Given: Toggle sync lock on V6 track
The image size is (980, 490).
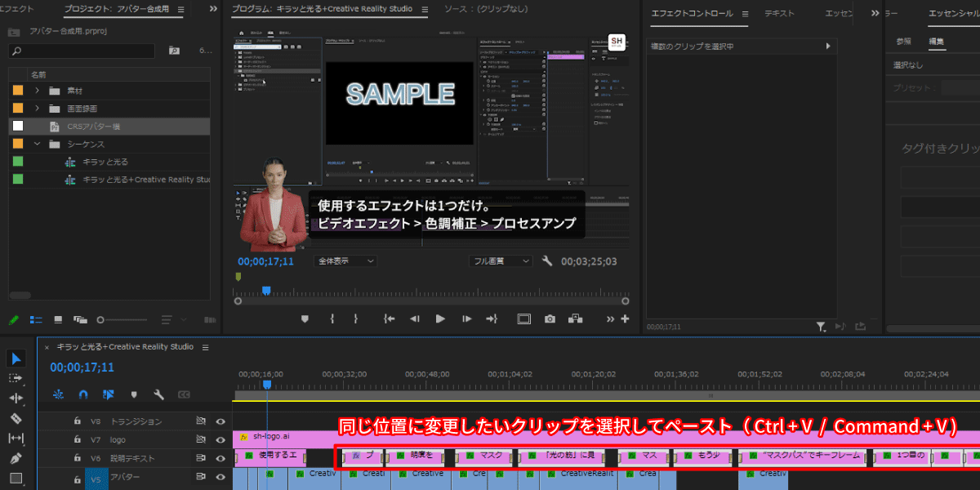Looking at the screenshot, I should point(201,458).
